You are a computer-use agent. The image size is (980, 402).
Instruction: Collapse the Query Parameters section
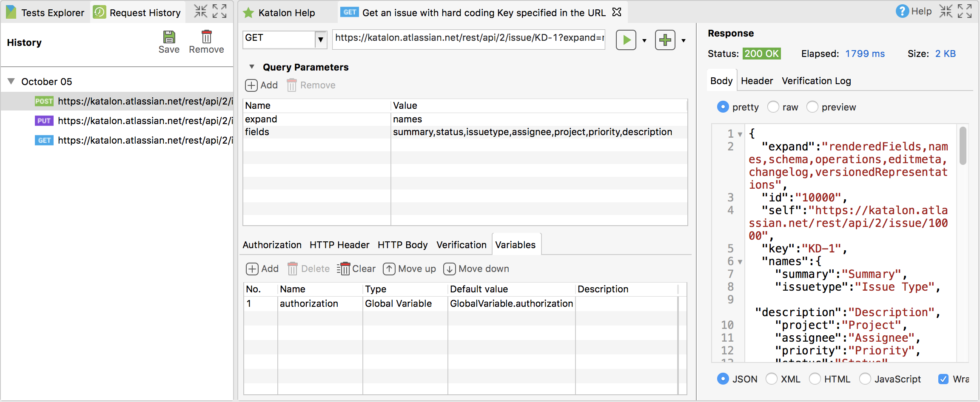252,67
